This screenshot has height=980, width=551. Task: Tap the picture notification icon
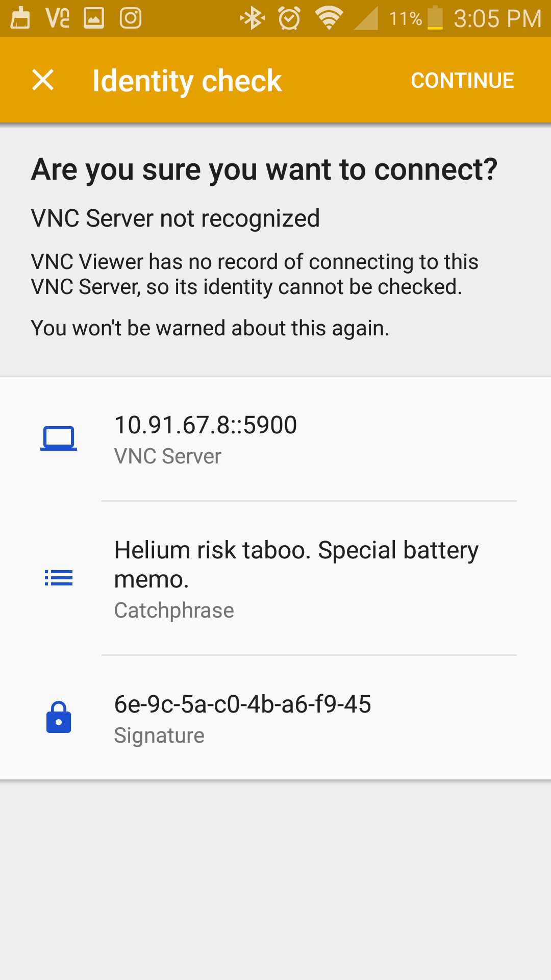pos(94,18)
